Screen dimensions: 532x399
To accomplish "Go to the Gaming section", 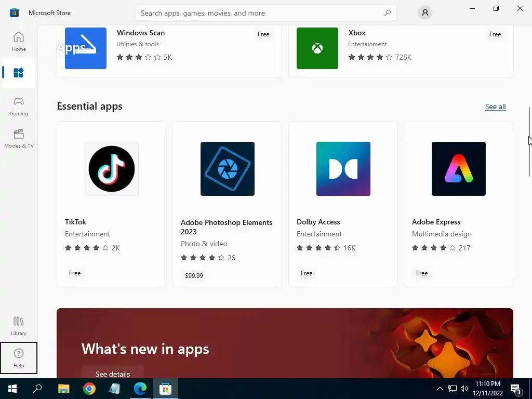I will [19, 106].
